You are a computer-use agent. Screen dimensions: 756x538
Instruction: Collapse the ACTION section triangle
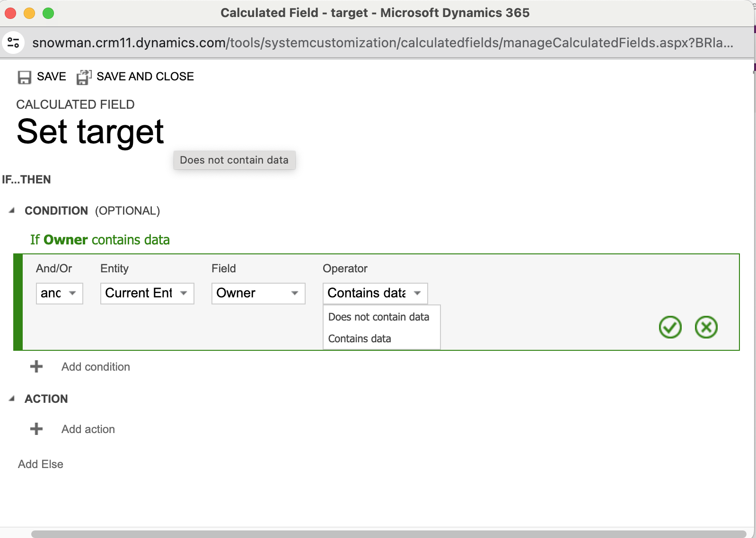[12, 399]
